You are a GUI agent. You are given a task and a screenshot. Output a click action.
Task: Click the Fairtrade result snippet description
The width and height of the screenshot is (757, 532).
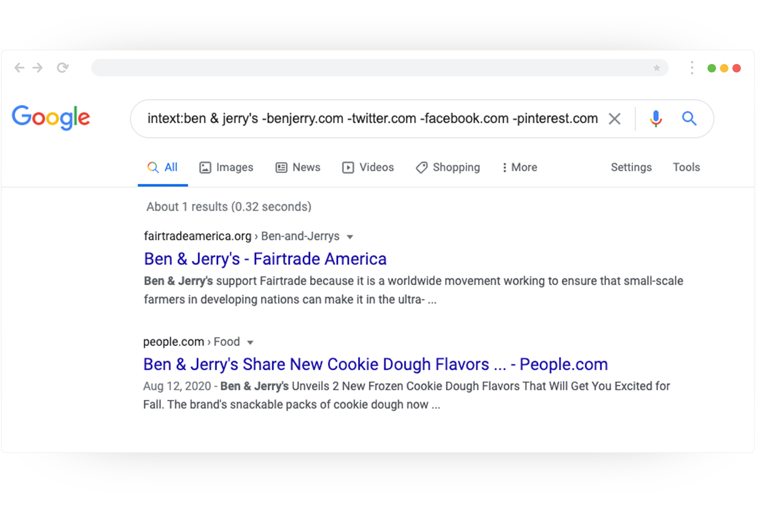pyautogui.click(x=414, y=290)
